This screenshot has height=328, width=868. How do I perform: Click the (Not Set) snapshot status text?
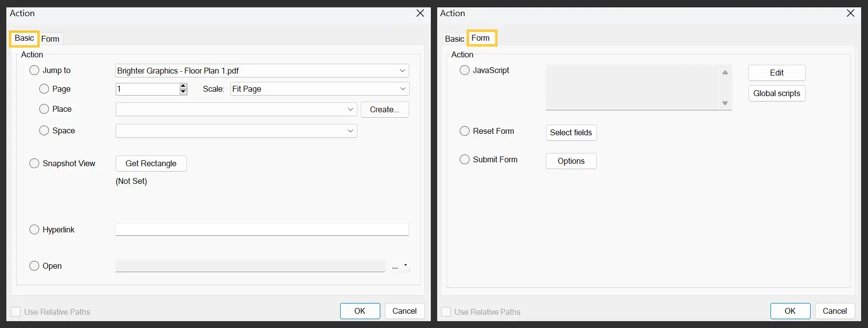pyautogui.click(x=131, y=181)
